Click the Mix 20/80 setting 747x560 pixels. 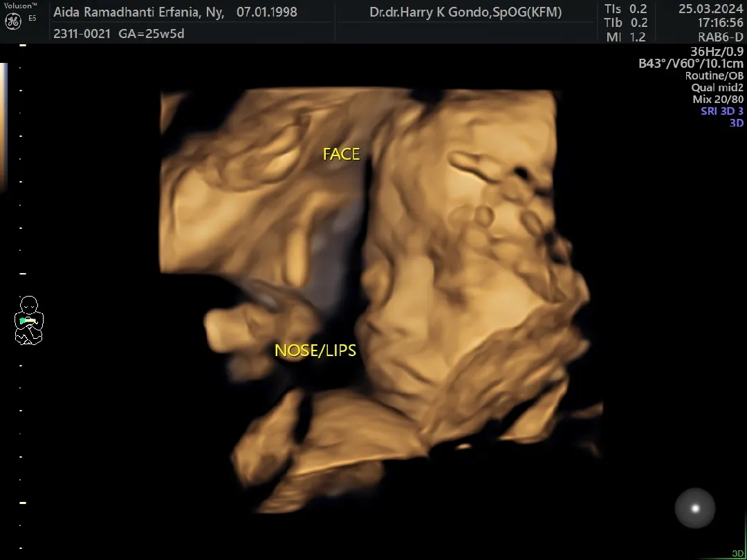(717, 100)
